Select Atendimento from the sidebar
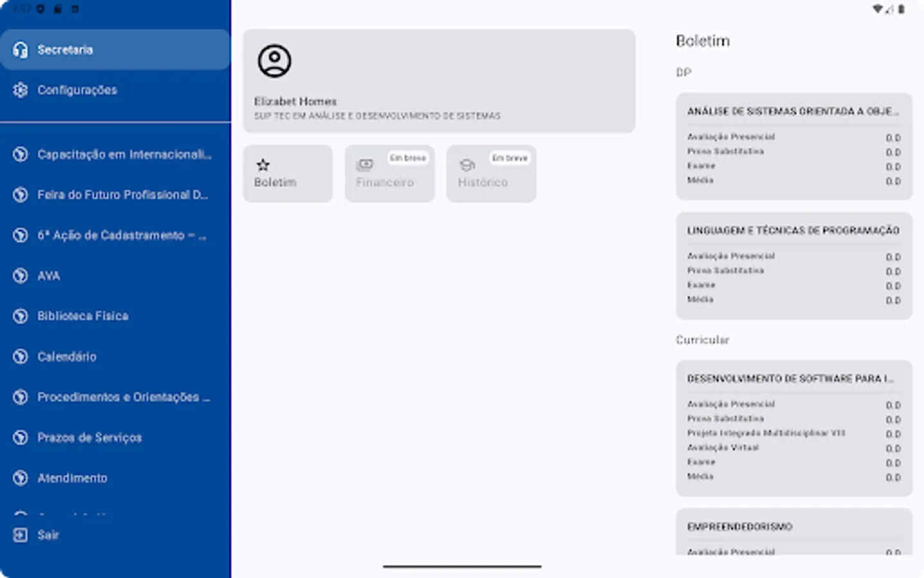 pos(73,478)
